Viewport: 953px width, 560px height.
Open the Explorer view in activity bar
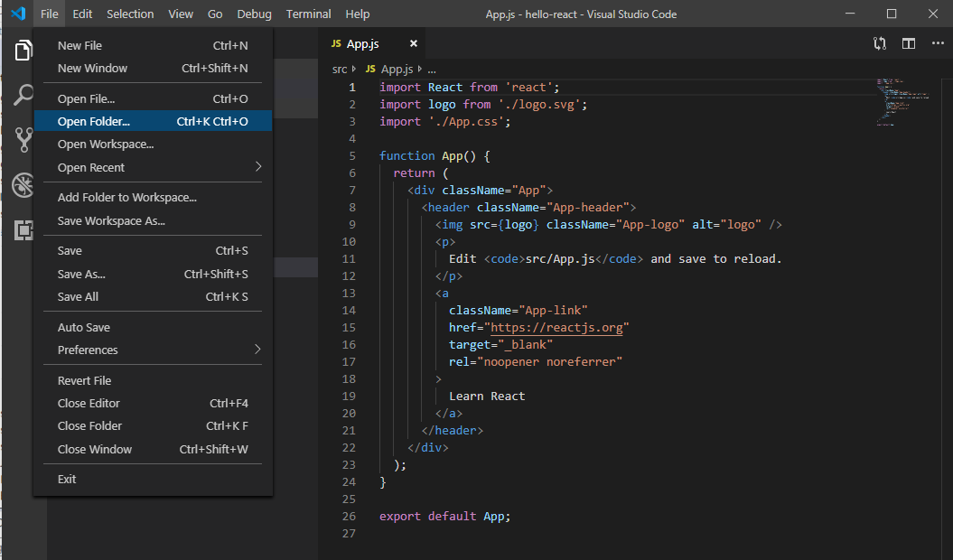pyautogui.click(x=23, y=50)
